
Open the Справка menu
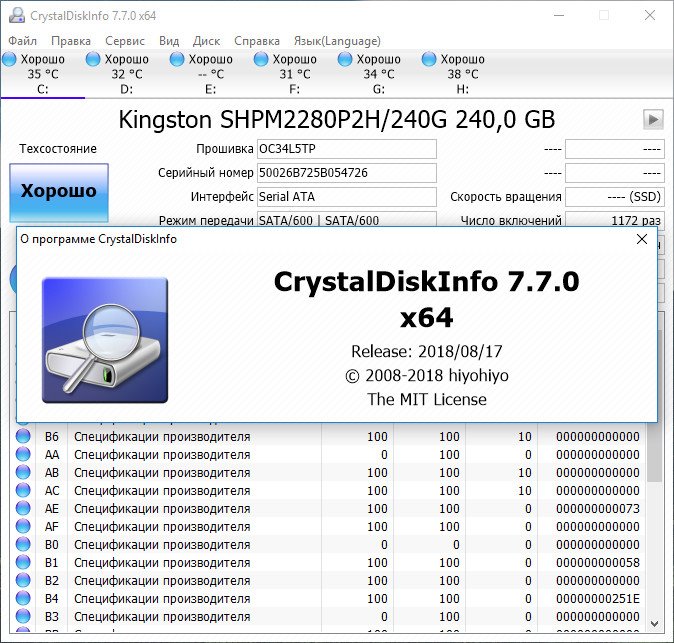pos(257,41)
